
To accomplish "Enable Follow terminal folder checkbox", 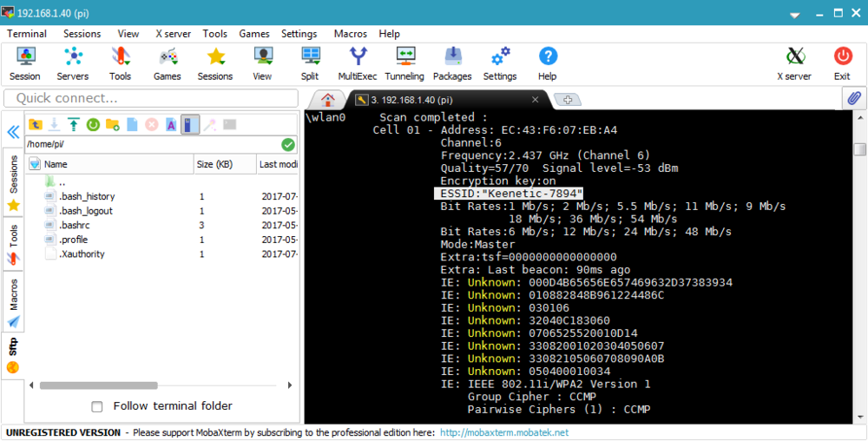I will [x=97, y=406].
